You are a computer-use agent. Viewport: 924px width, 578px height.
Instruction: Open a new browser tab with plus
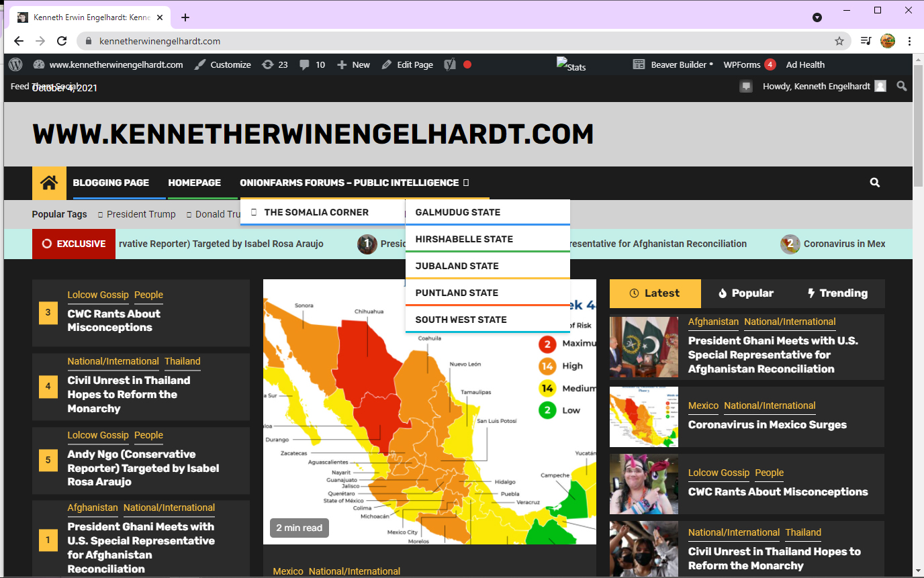tap(185, 17)
